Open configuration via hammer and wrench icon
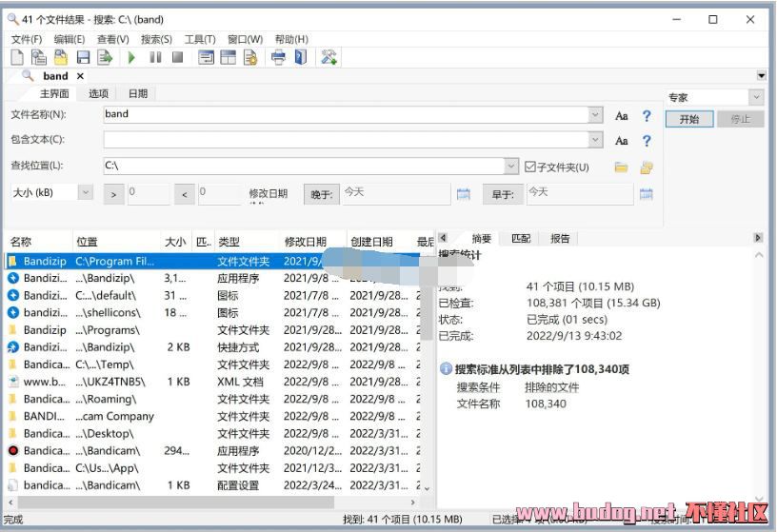The image size is (777, 532). coord(329,57)
